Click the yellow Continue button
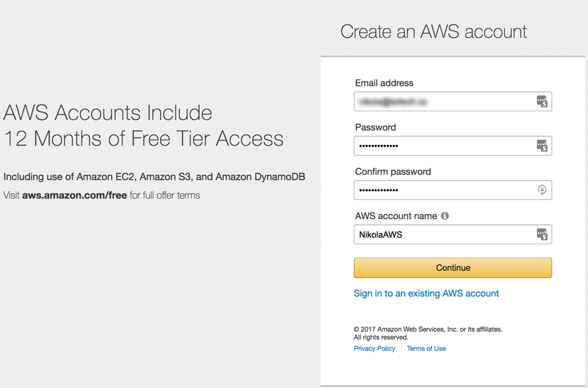Viewport: 588px width, 388px height. pyautogui.click(x=452, y=267)
